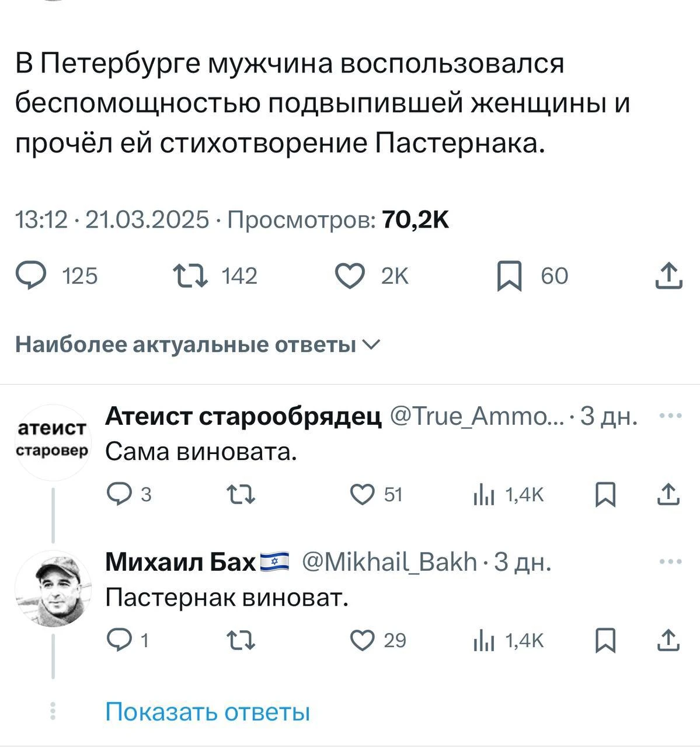
Task: Share the 'Сама виновата' reply
Action: (x=668, y=495)
